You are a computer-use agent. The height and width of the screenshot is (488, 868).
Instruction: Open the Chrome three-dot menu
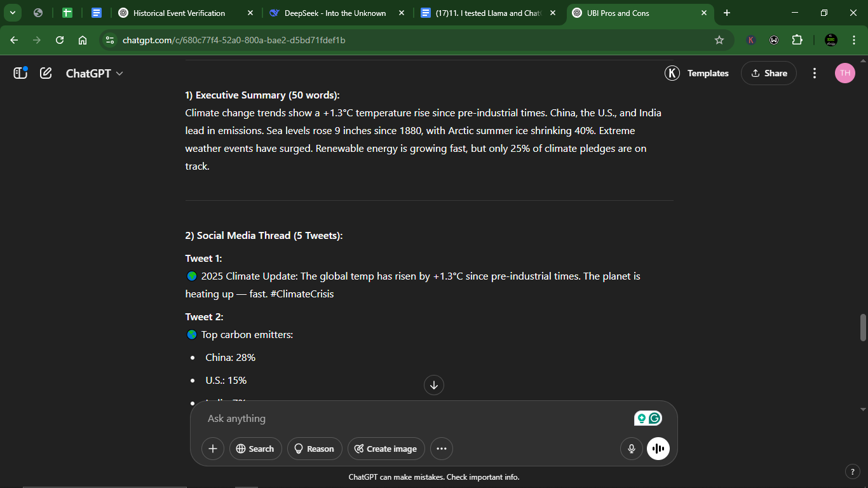point(854,40)
